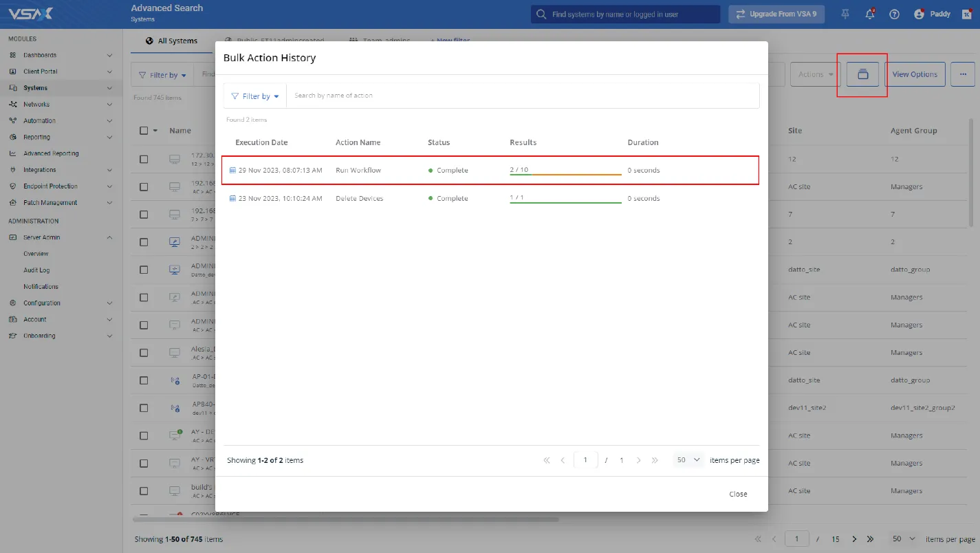
Task: Click the Run Workflow results progress bar
Action: coord(565,175)
